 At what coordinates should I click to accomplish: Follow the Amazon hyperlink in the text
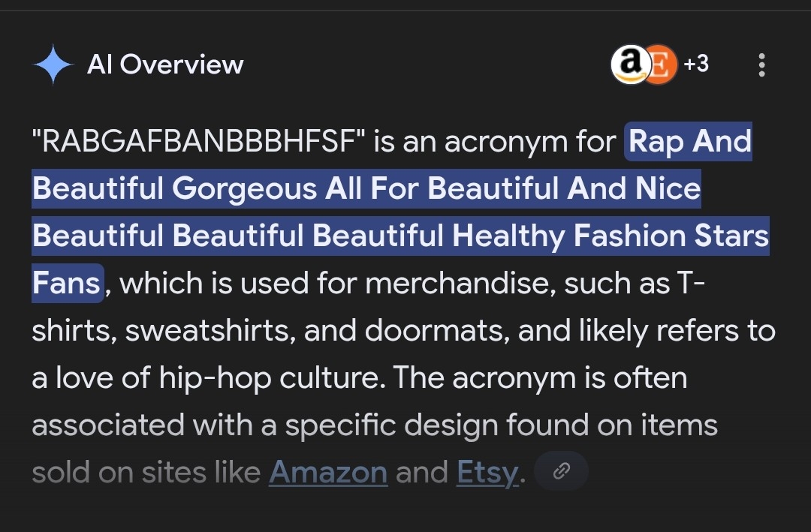point(328,472)
